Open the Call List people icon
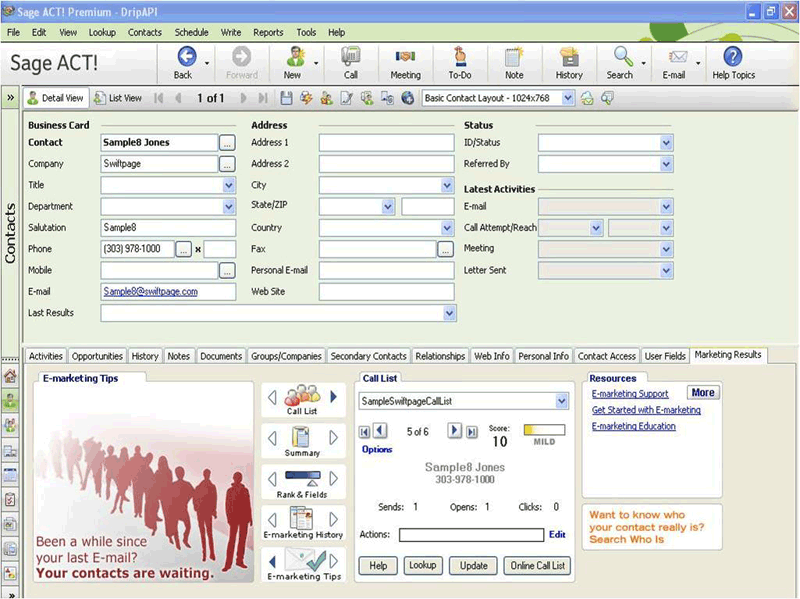 302,395
